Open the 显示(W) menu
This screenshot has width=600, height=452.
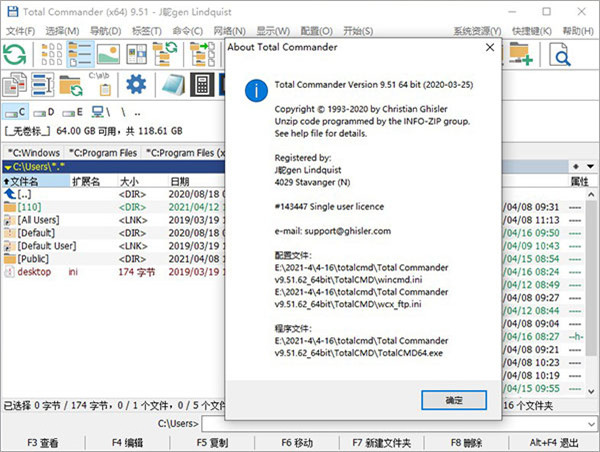pyautogui.click(x=273, y=31)
